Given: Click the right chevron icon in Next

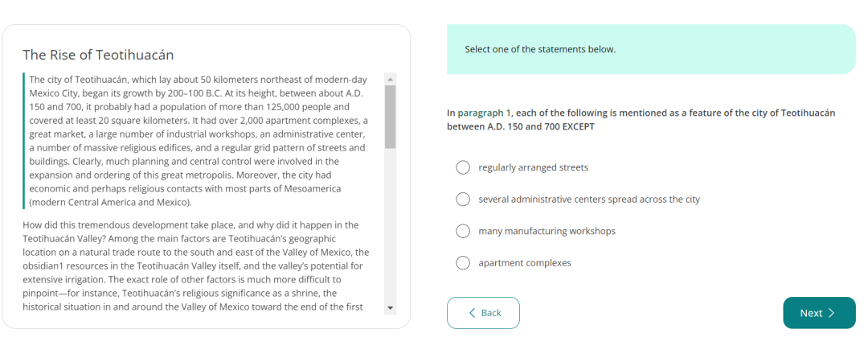Looking at the screenshot, I should pos(832,313).
